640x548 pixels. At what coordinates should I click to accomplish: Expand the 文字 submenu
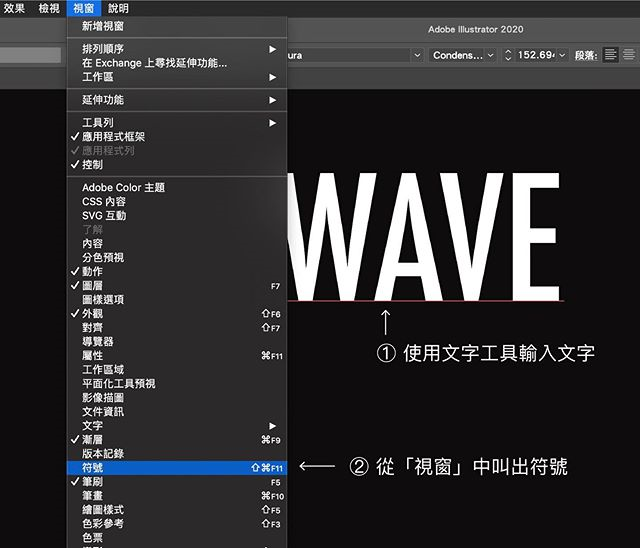177,426
